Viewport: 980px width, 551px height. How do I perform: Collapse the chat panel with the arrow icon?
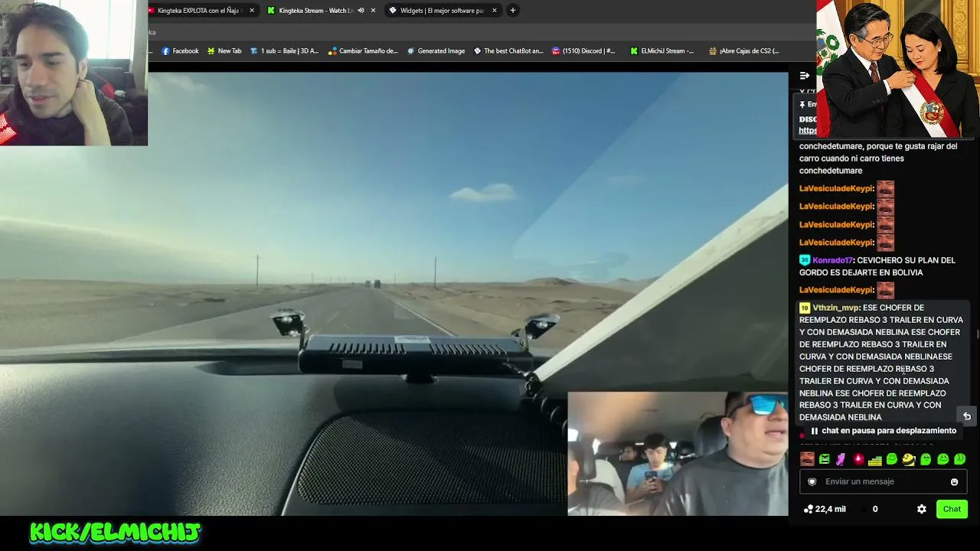click(x=804, y=76)
